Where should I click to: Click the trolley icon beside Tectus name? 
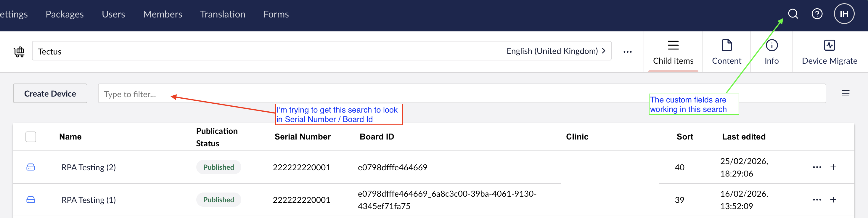[19, 52]
